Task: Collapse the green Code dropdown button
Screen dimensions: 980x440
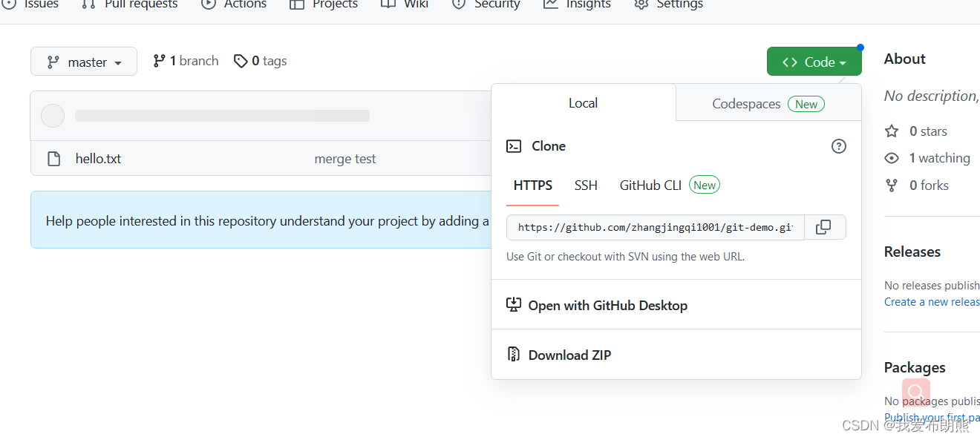Action: (814, 62)
